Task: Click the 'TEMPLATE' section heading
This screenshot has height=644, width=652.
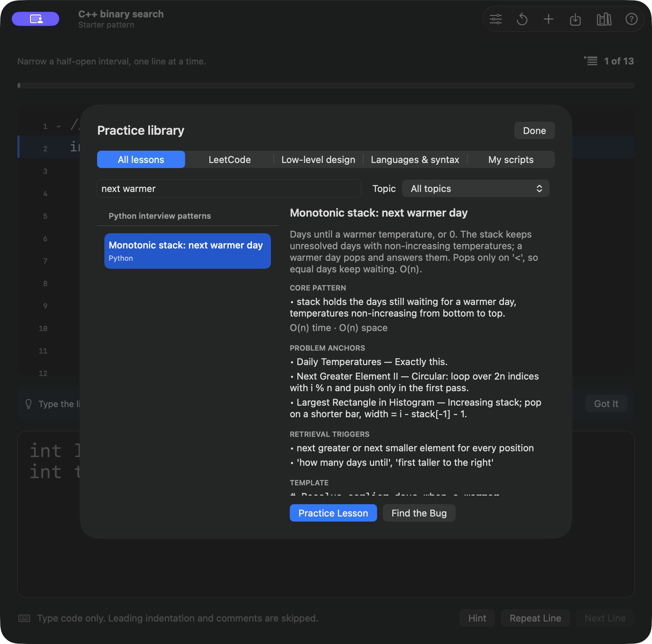Action: pos(309,482)
